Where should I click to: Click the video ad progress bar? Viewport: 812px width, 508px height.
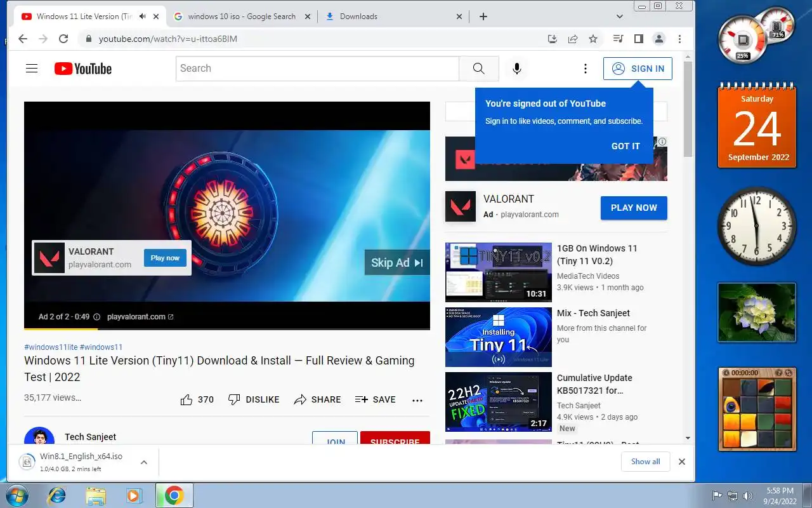coord(227,328)
